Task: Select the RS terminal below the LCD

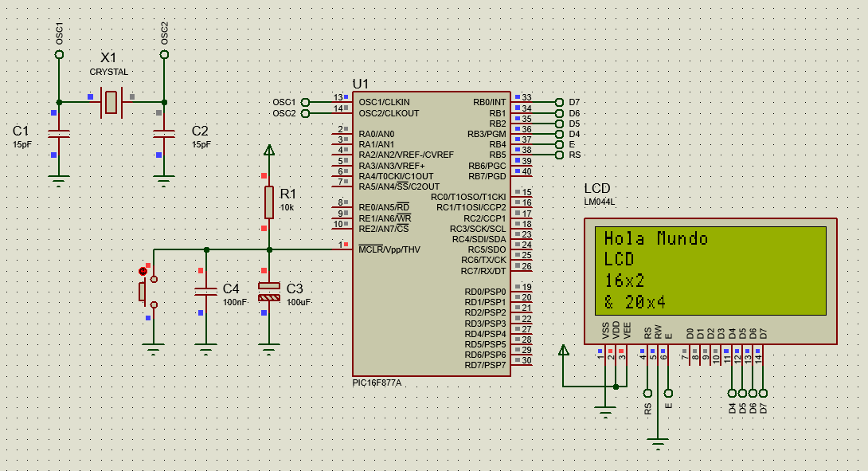Action: (x=647, y=393)
